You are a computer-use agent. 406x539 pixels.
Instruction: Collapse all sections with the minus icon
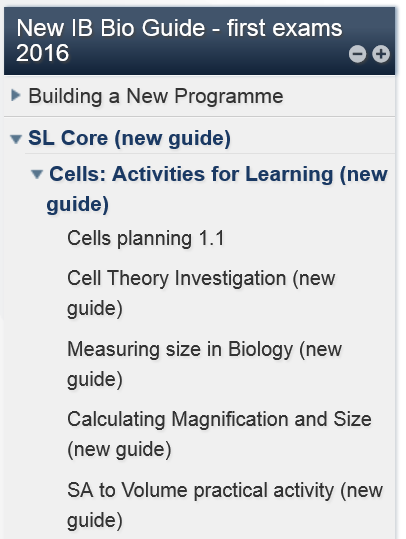(x=358, y=54)
